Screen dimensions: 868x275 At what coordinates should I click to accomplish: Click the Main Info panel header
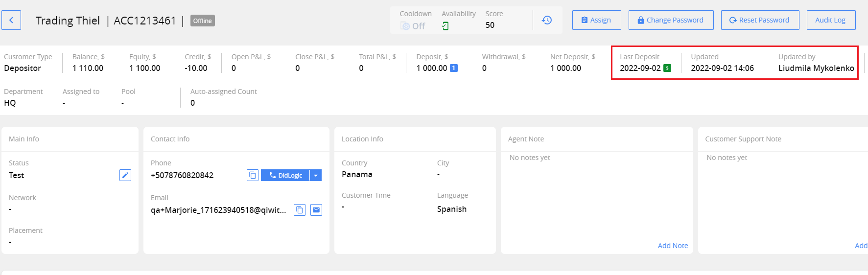click(24, 139)
